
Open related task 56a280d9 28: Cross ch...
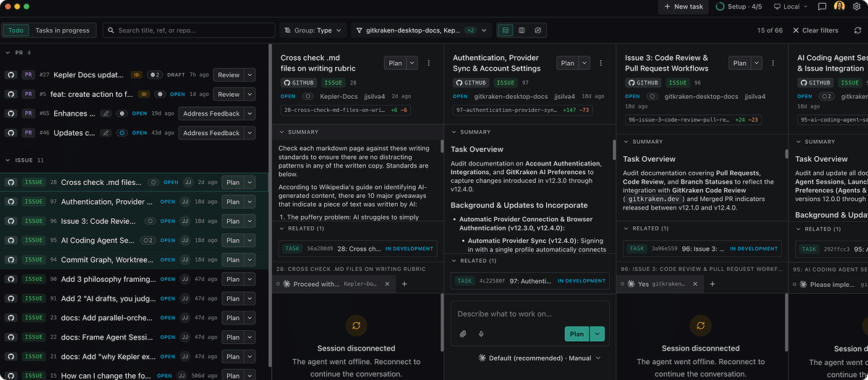[357, 249]
